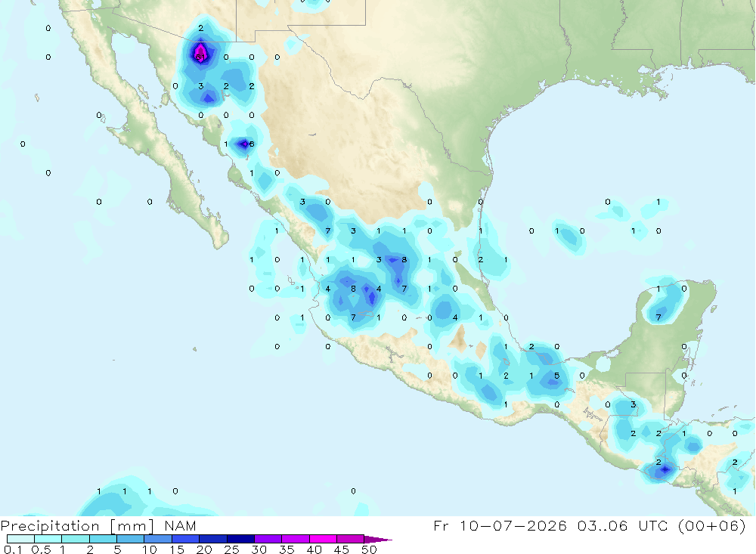
Task: Click the '31' peak precipitation value
Action: (x=200, y=57)
